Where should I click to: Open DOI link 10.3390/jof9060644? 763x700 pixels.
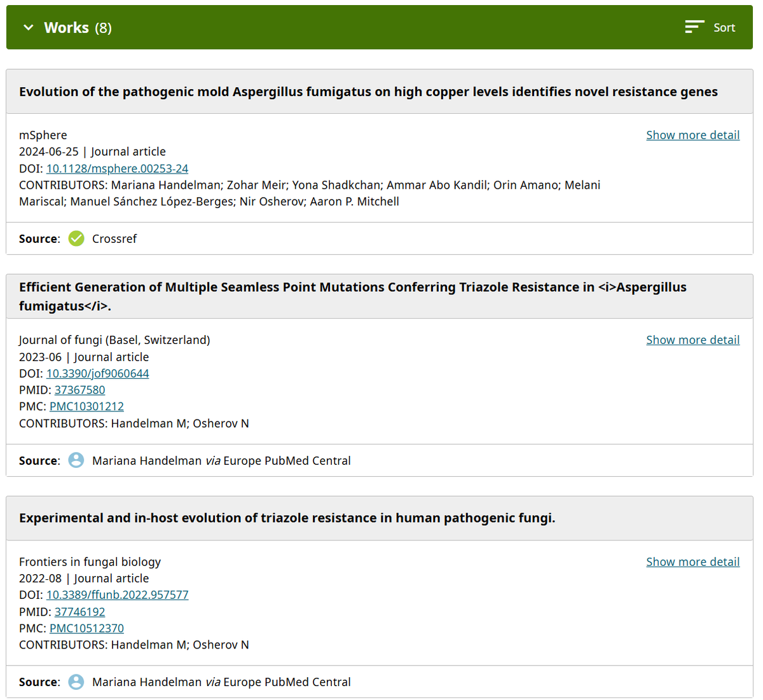point(97,373)
